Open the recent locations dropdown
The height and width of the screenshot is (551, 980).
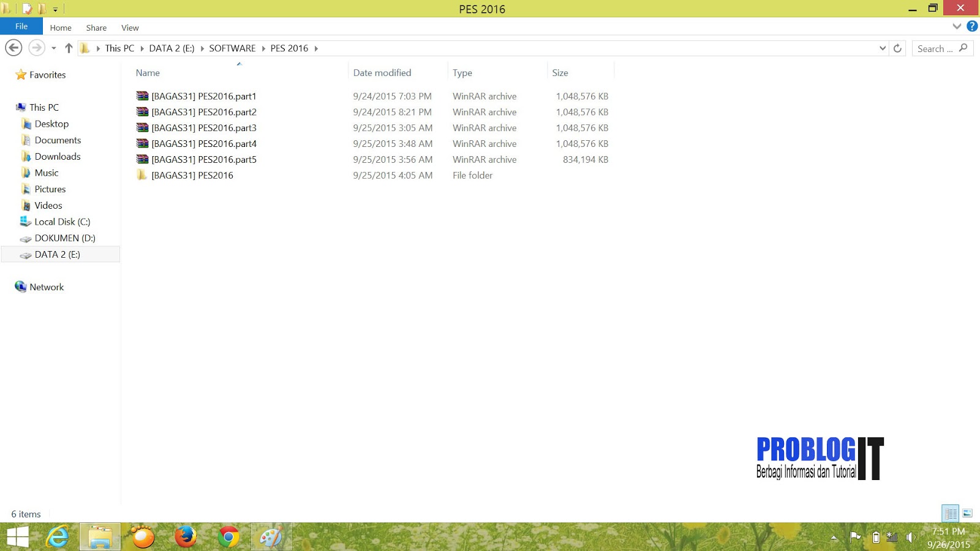pyautogui.click(x=54, y=48)
